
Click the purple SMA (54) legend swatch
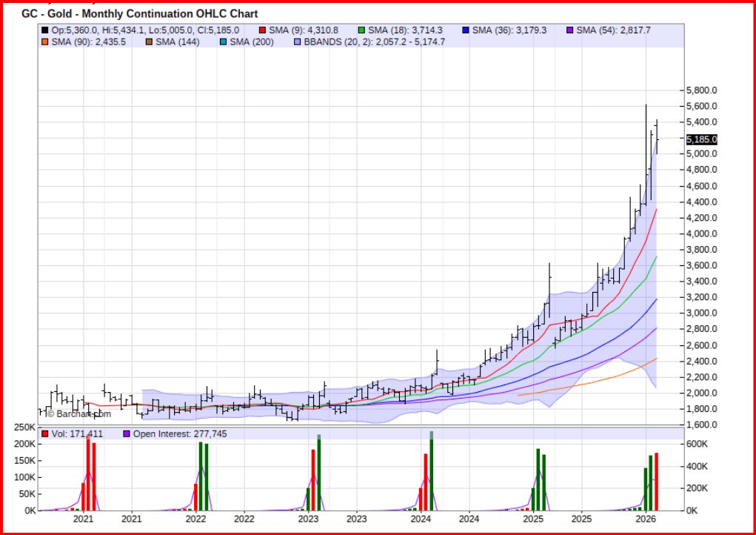(x=569, y=30)
